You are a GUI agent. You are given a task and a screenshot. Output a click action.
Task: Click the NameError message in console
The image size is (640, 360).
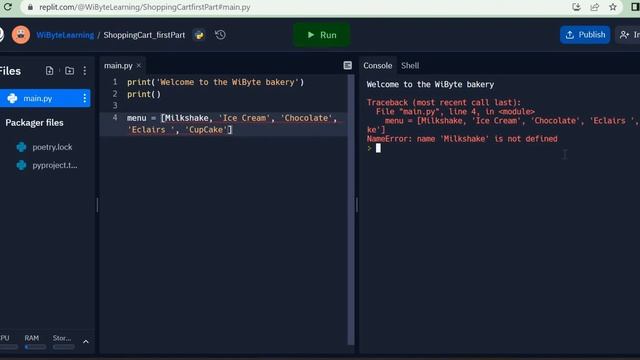coord(462,139)
